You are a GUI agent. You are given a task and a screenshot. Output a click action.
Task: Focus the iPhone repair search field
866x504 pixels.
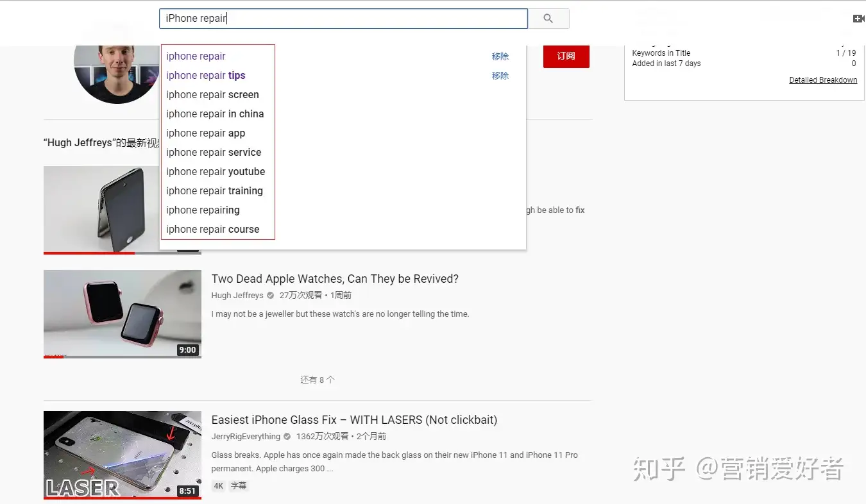coord(343,19)
